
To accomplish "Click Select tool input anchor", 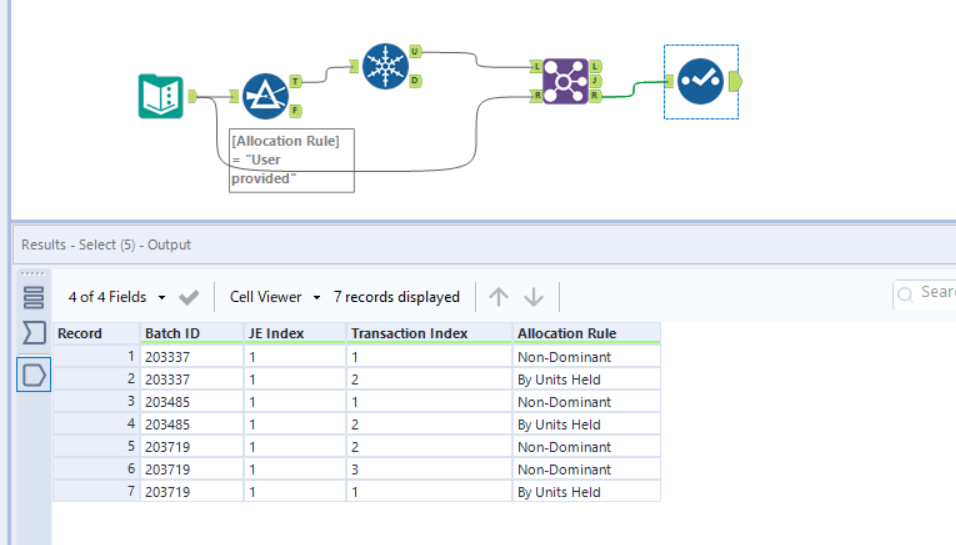I will [x=669, y=81].
